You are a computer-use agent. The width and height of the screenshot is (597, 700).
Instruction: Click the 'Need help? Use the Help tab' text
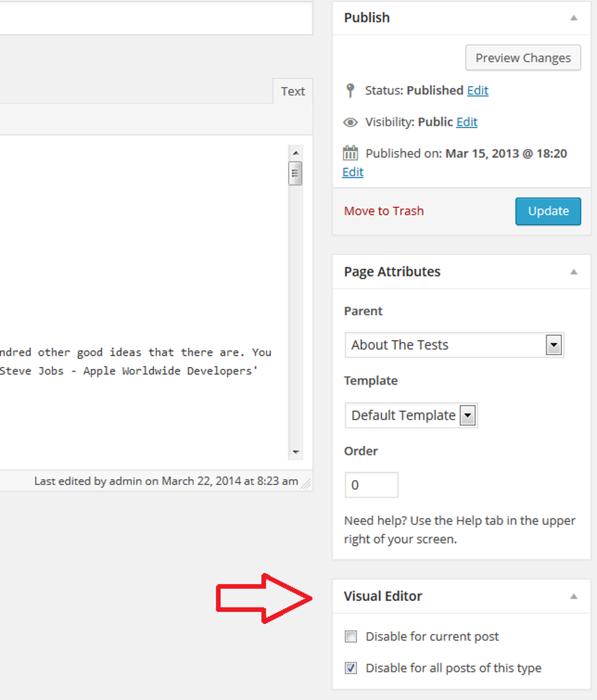459,530
